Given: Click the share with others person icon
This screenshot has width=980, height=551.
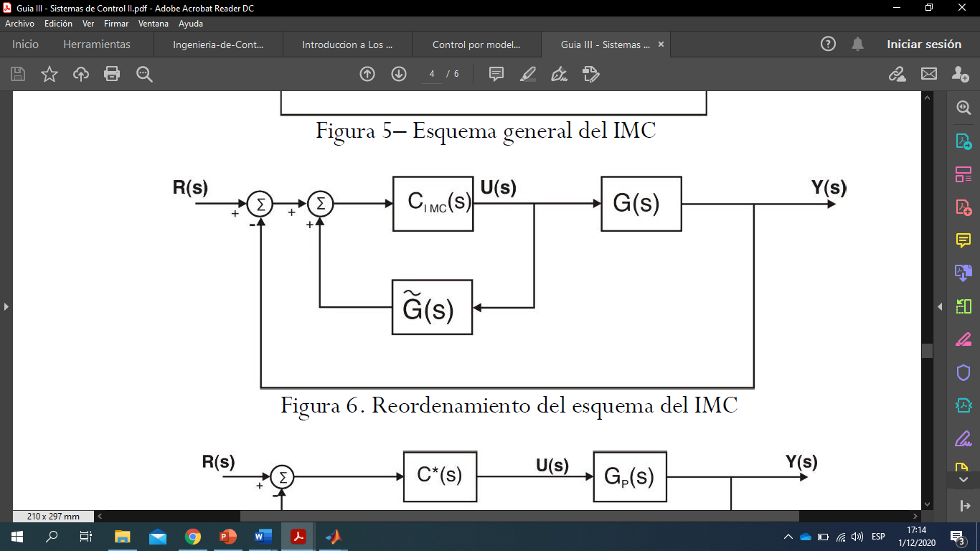Looking at the screenshot, I should [960, 74].
